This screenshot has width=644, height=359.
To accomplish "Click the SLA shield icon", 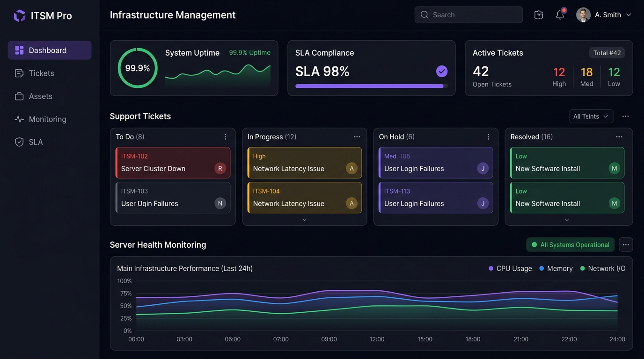I will coord(19,142).
